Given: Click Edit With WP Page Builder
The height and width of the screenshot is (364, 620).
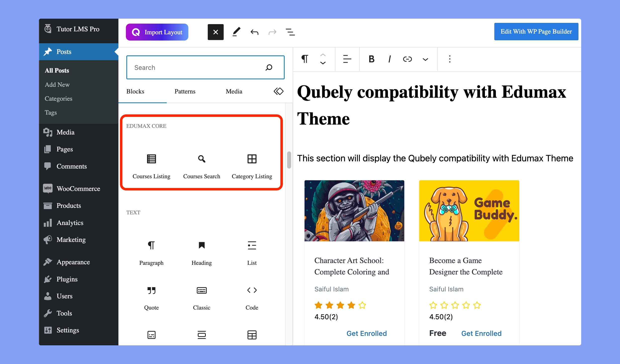Looking at the screenshot, I should tap(536, 31).
